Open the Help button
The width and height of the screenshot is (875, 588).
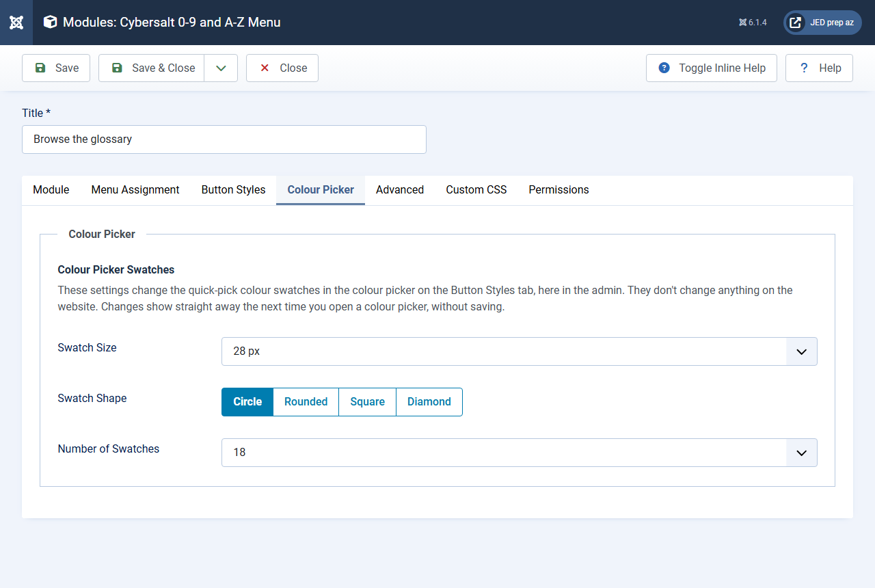pyautogui.click(x=819, y=68)
